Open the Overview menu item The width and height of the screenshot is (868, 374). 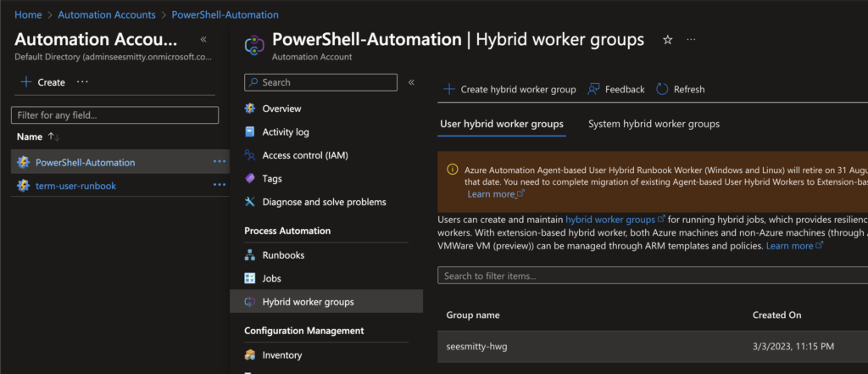(x=281, y=109)
